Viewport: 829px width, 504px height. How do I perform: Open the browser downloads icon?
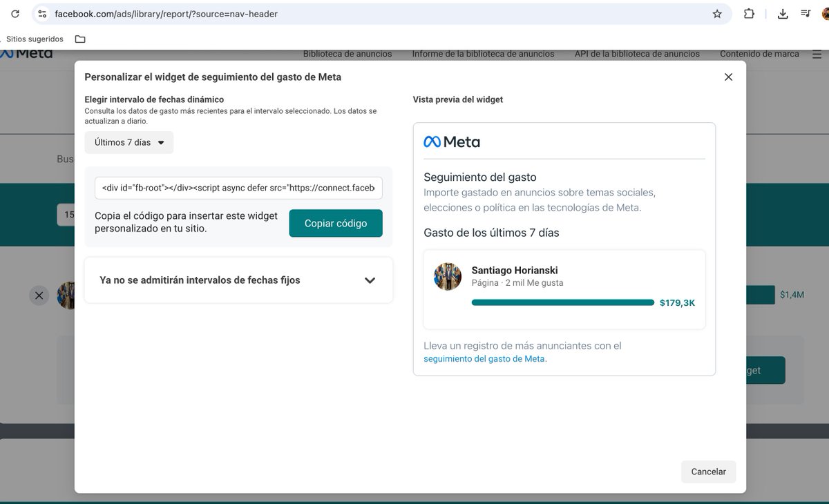click(x=783, y=14)
